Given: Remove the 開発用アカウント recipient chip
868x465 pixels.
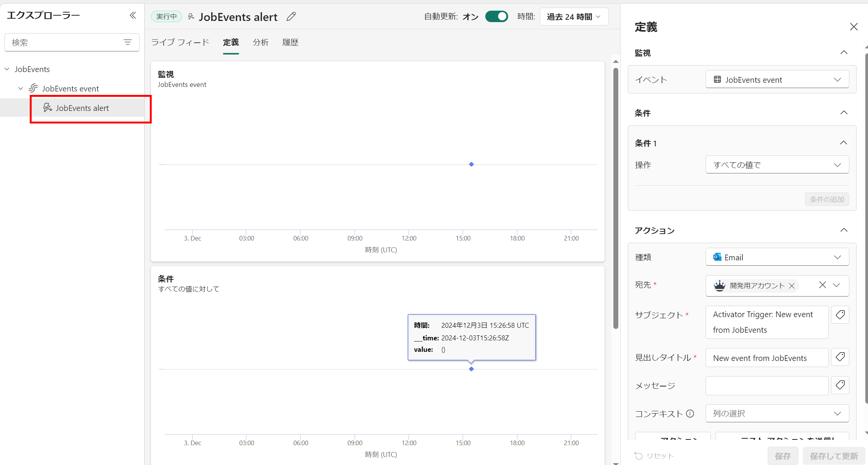Looking at the screenshot, I should (x=792, y=286).
